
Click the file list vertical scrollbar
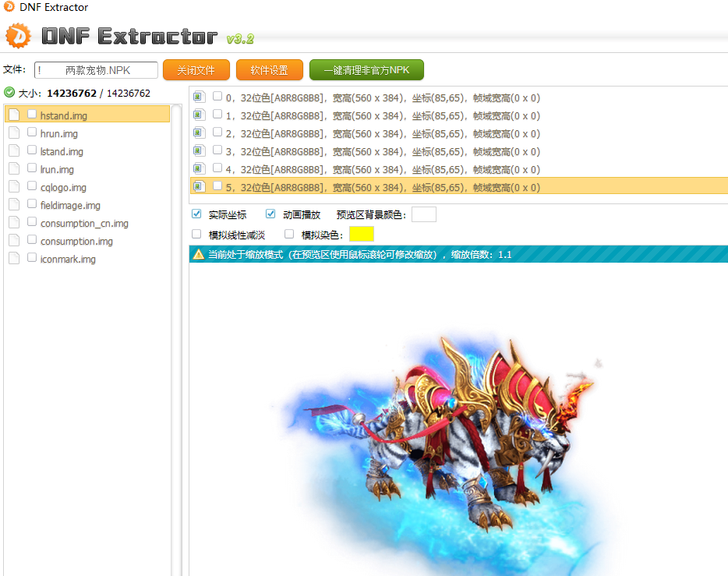pyautogui.click(x=176, y=340)
